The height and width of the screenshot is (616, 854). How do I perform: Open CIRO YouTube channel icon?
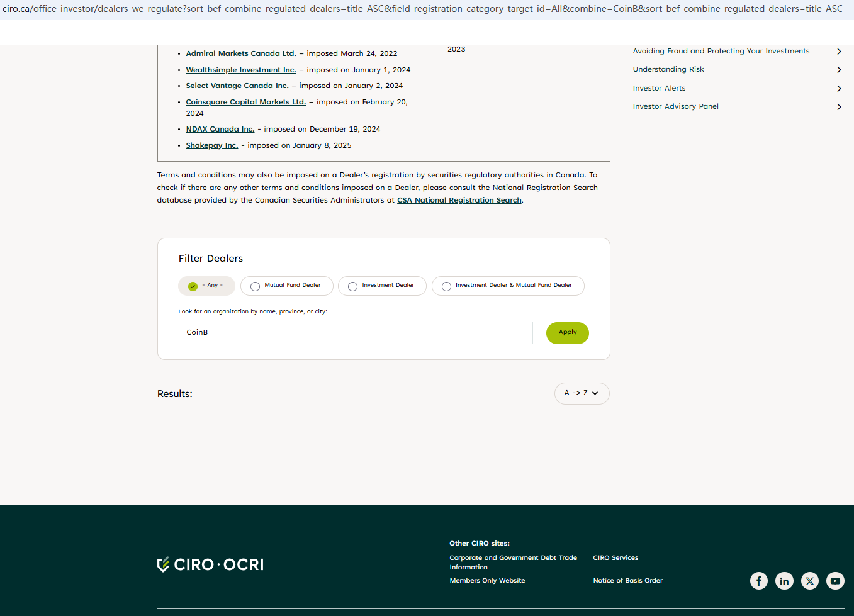coord(835,581)
